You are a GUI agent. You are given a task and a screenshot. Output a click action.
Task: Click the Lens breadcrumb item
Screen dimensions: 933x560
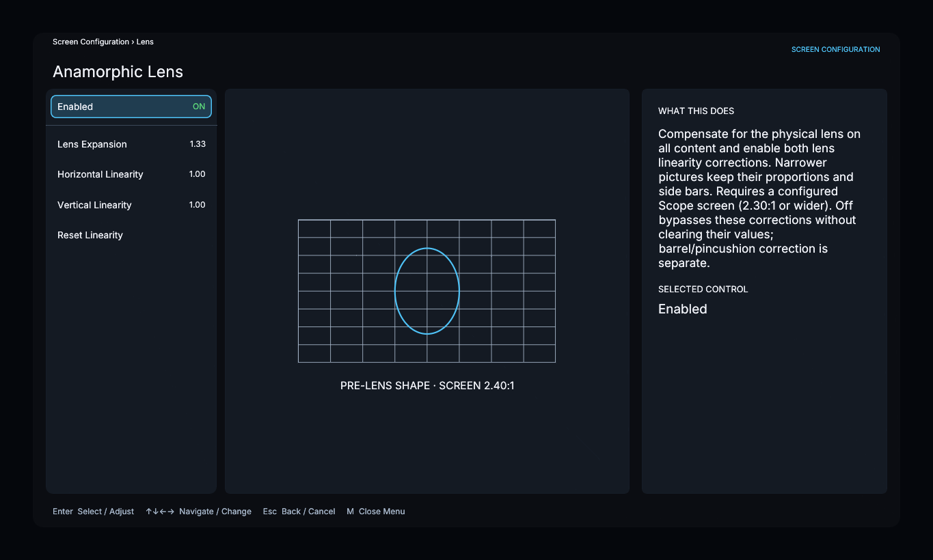click(145, 42)
